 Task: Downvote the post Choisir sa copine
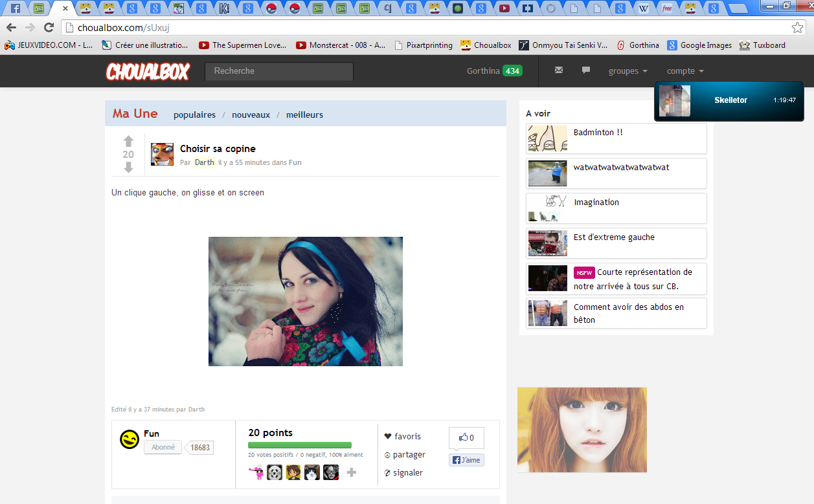coord(128,168)
